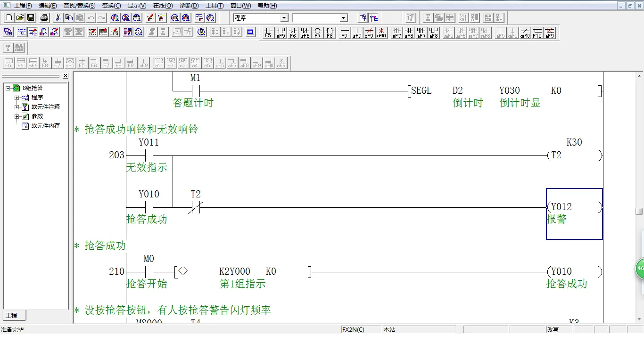
Task: Open the 变换(C) menu
Action: [x=111, y=6]
